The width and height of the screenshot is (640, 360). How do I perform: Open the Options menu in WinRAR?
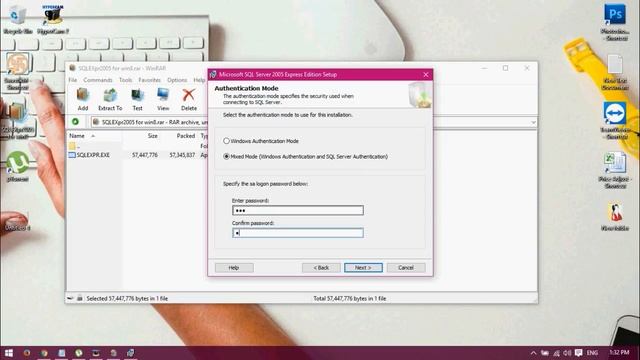click(177, 80)
